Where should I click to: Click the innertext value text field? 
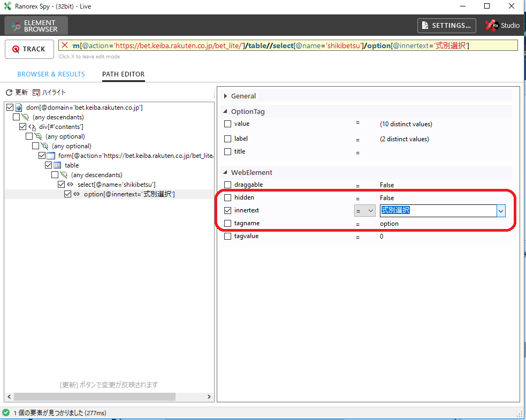point(438,211)
